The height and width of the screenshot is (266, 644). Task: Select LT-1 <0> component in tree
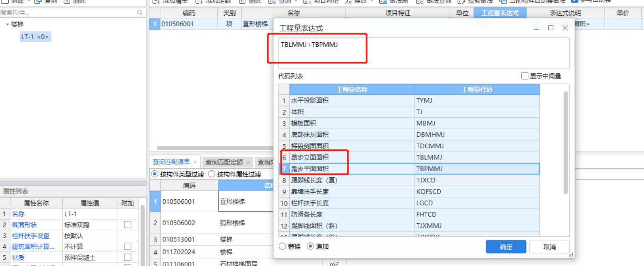click(x=35, y=37)
